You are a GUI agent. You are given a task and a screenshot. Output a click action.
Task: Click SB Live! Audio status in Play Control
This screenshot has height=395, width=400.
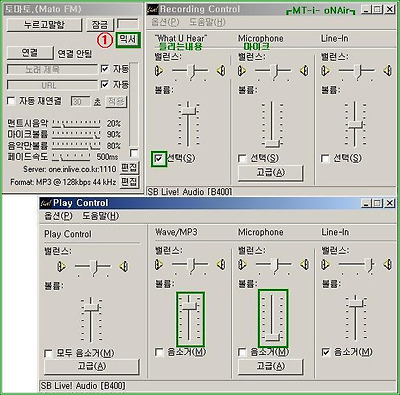pyautogui.click(x=83, y=386)
